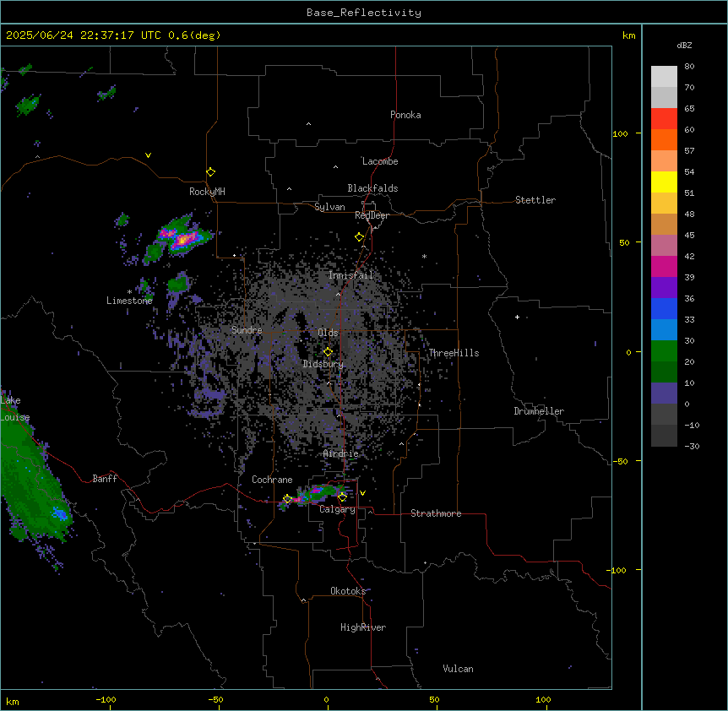This screenshot has height=711, width=728.
Task: Click the RedDeer city label
Action: point(372,215)
